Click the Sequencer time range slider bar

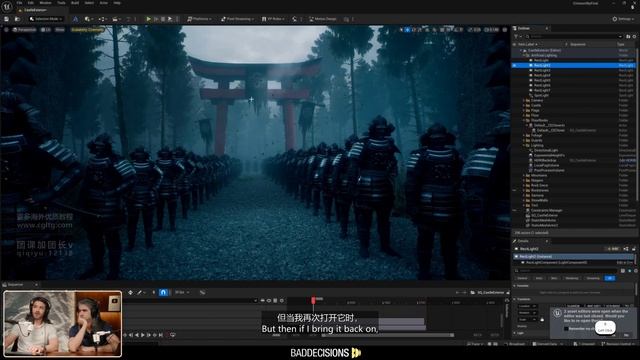coord(388,335)
